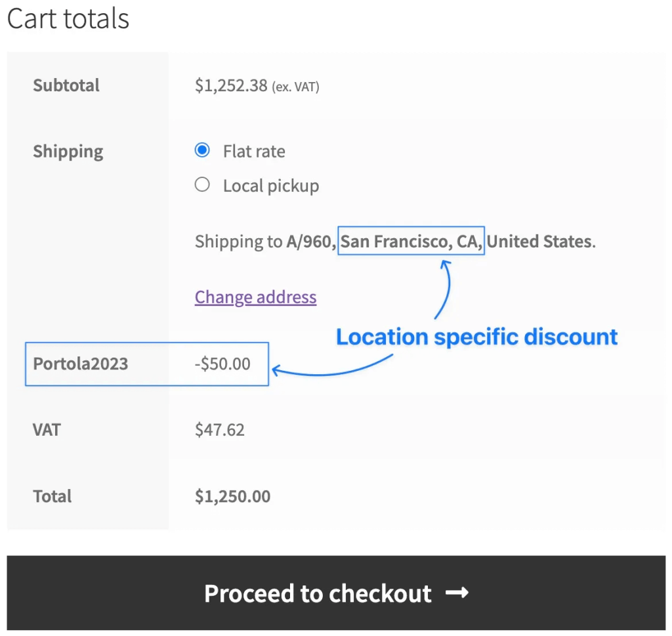This screenshot has width=672, height=636.
Task: Click the -$50.00 discount amount
Action: tap(222, 364)
